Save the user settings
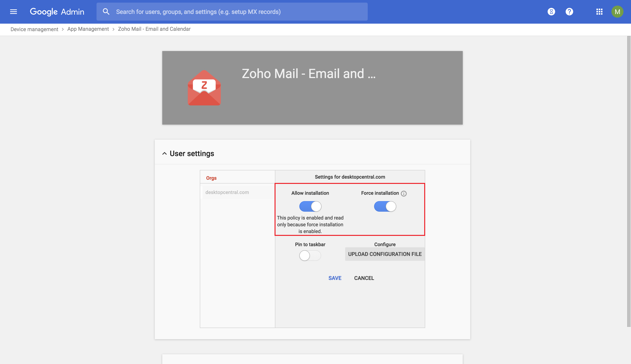The width and height of the screenshot is (631, 364). pos(335,278)
